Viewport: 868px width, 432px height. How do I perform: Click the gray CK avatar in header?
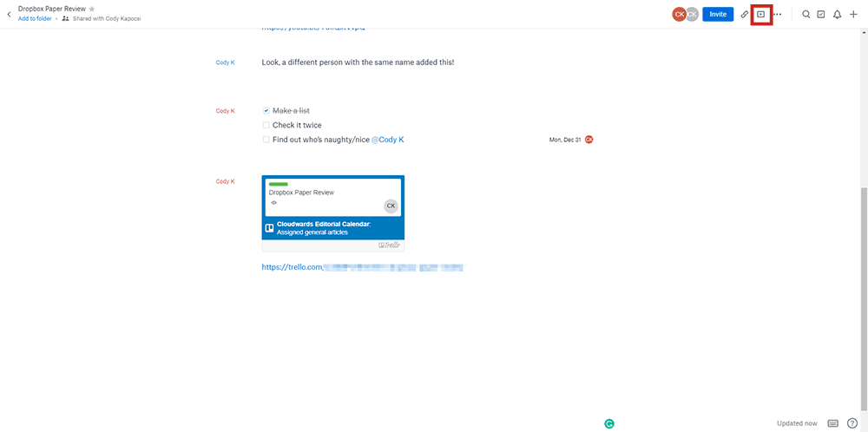(692, 15)
